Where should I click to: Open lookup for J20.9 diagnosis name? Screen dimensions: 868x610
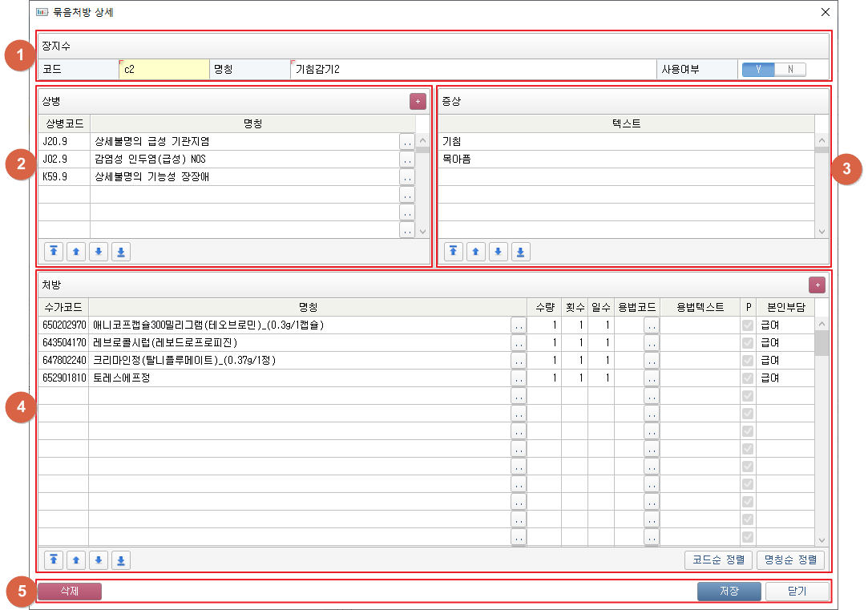coord(407,141)
